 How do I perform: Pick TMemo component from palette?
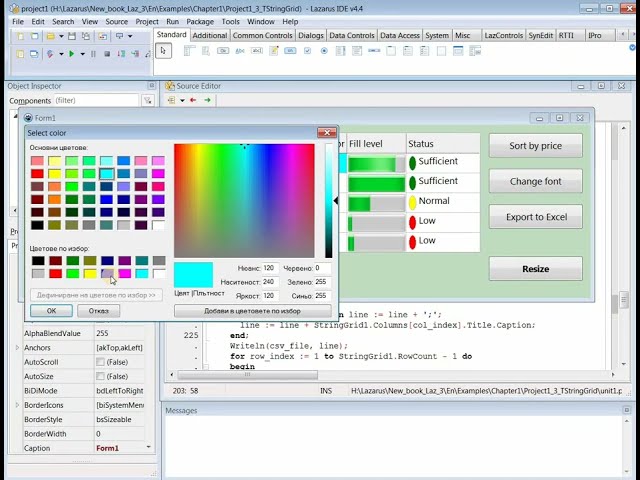[x=273, y=51]
